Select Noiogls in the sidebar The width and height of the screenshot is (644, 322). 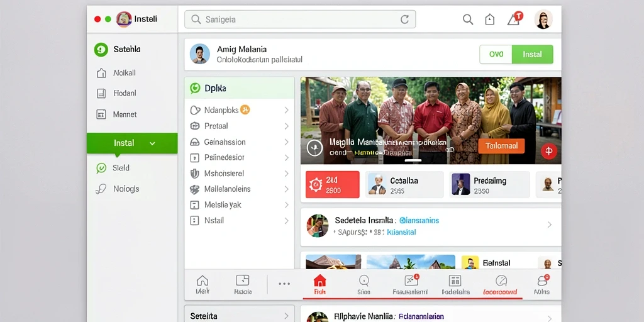132,189
